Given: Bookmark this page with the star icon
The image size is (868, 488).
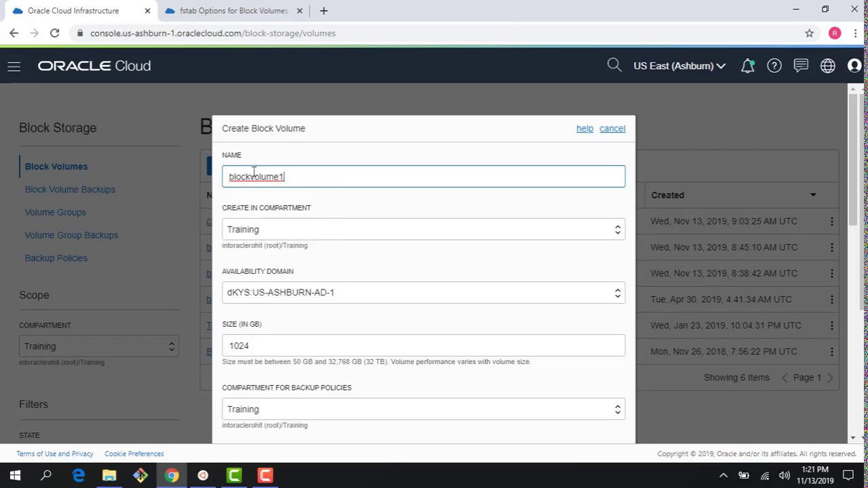Looking at the screenshot, I should coord(809,33).
